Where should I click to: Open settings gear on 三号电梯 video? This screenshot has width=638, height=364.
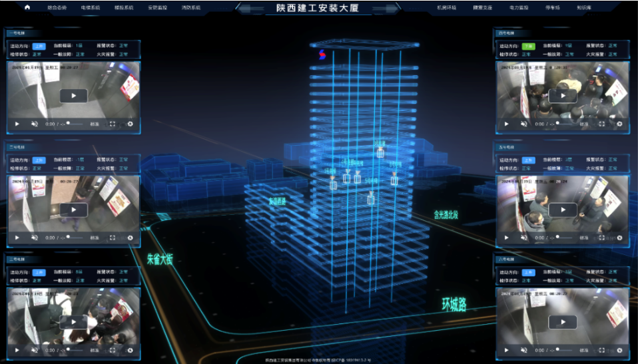click(131, 350)
